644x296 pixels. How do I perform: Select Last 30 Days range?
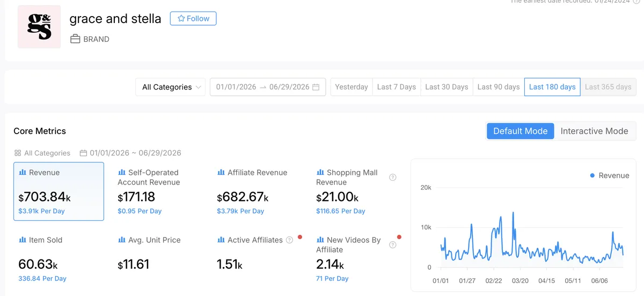pyautogui.click(x=447, y=87)
